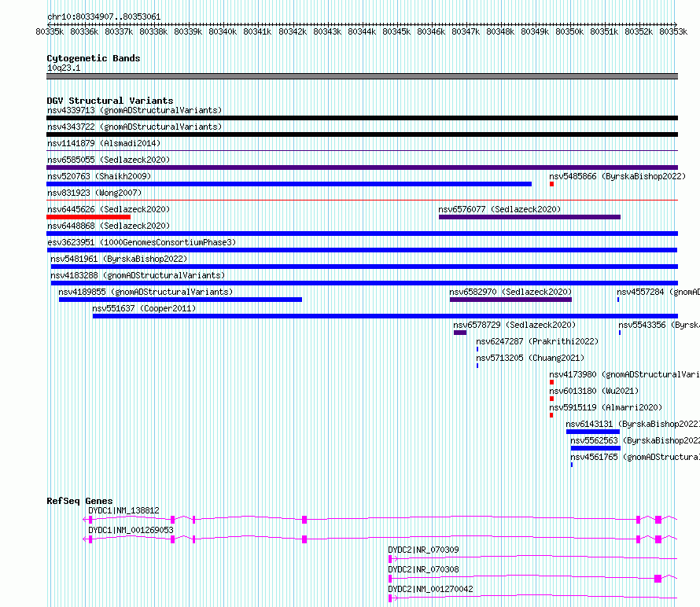Click esv3623951 (1000GenomesConsortiumPhase3) label
Viewport: 700px width, 607px height.
142,242
